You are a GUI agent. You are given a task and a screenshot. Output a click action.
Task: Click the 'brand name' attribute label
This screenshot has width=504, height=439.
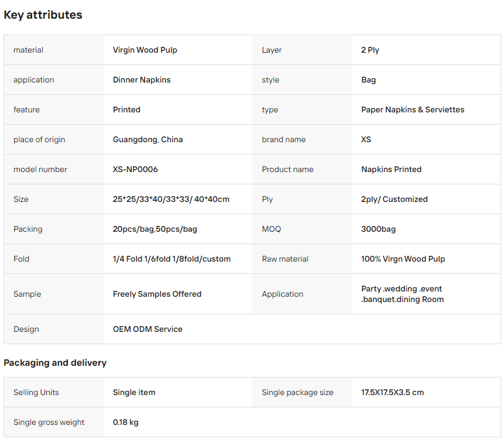[284, 139]
